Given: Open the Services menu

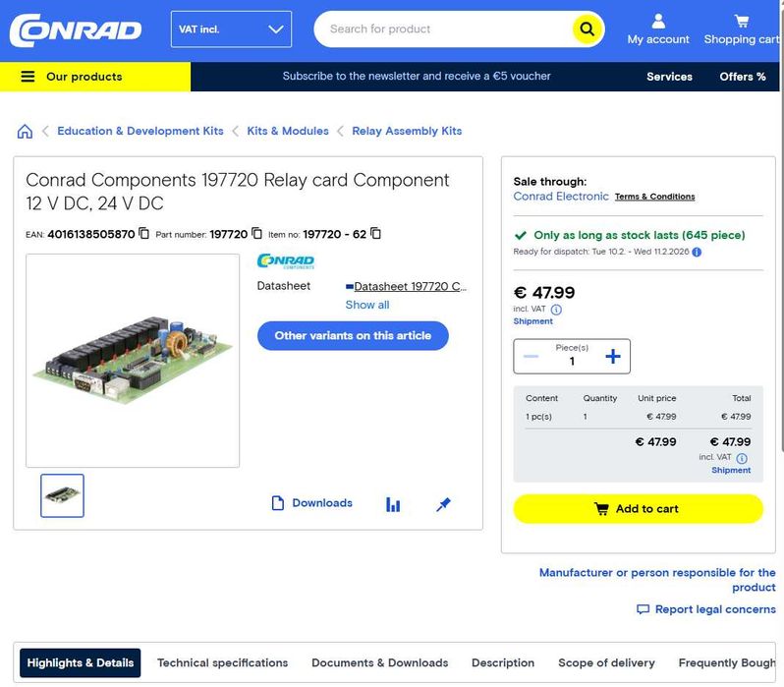Looking at the screenshot, I should [669, 77].
